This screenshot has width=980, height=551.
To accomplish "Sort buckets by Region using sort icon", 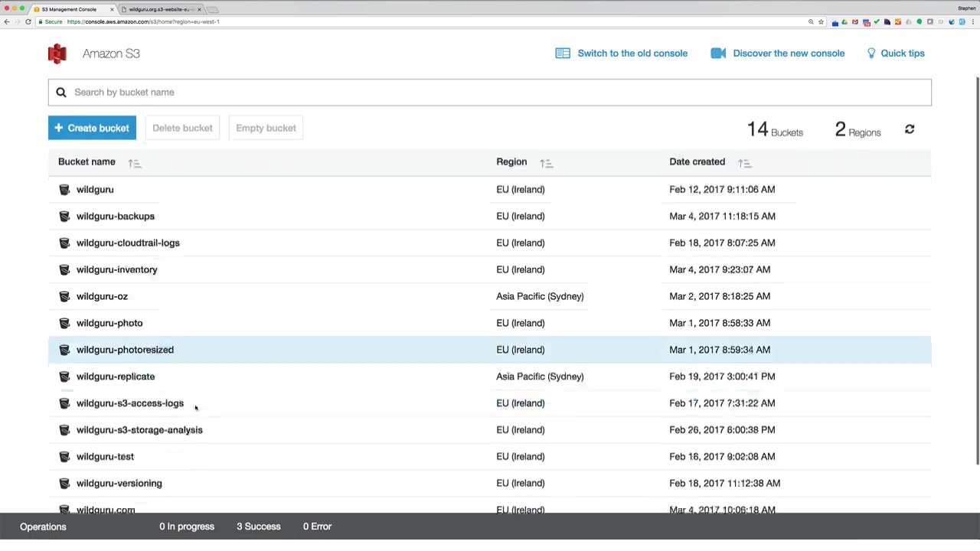I will point(546,162).
